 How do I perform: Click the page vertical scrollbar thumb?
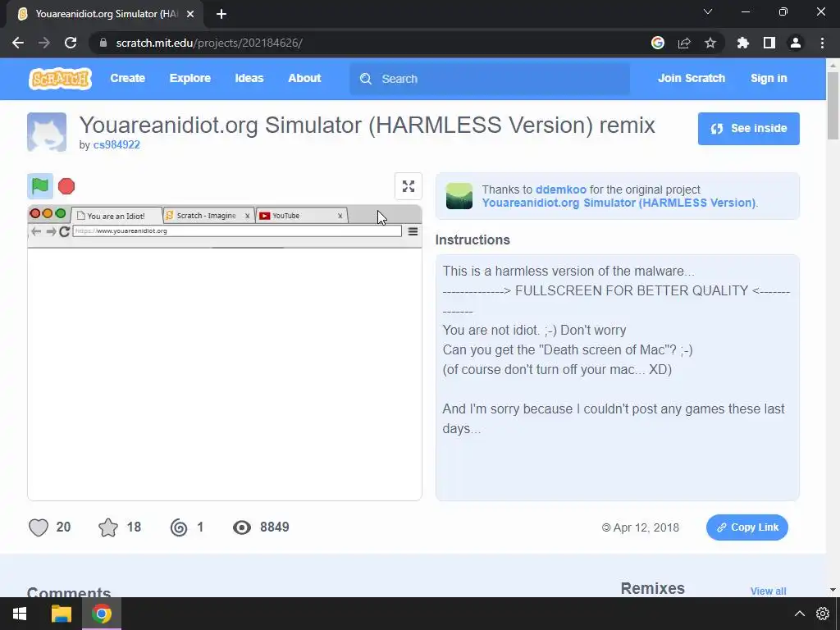(x=833, y=106)
